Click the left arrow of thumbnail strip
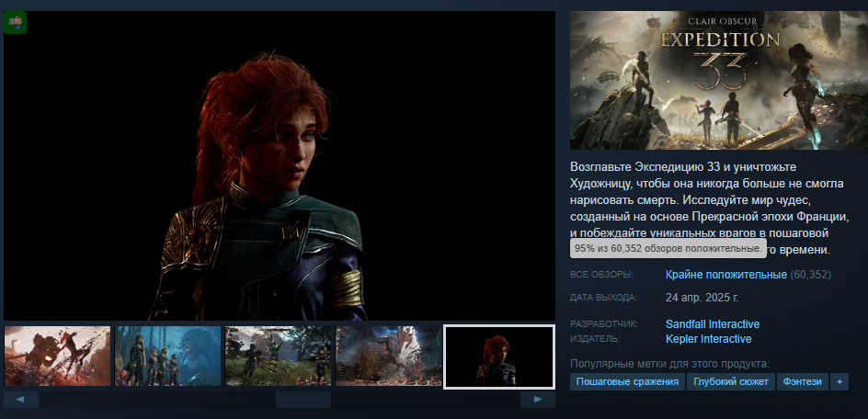868x419 pixels. (21, 400)
